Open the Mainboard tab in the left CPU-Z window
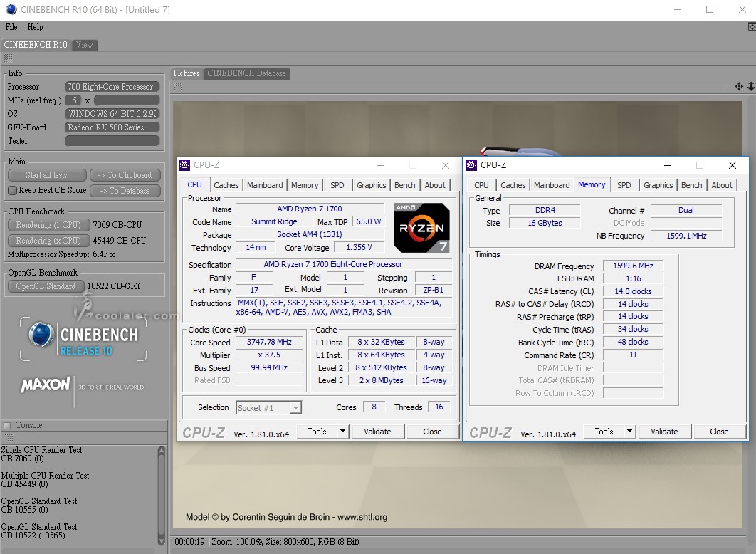Image resolution: width=756 pixels, height=554 pixels. (x=265, y=185)
